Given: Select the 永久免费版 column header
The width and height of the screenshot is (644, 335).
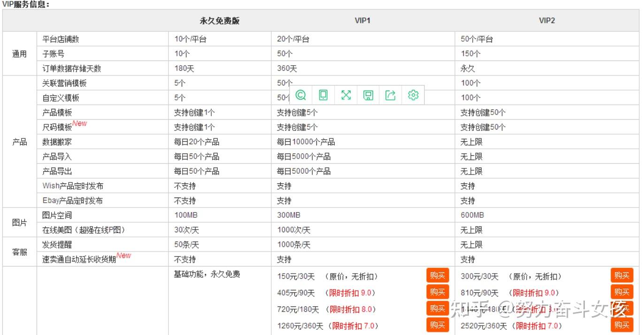Looking at the screenshot, I should (219, 20).
